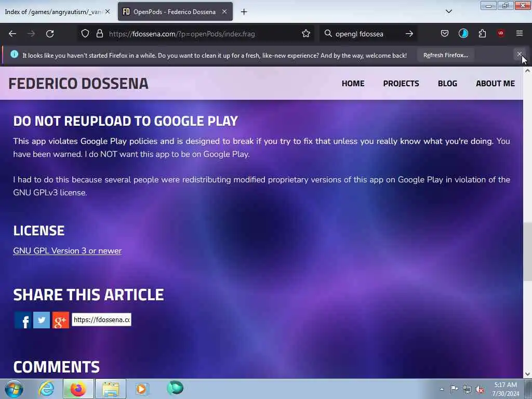Select the OpenPods - Federico Dossena tab
Image resolution: width=532 pixels, height=399 pixels.
[175, 12]
